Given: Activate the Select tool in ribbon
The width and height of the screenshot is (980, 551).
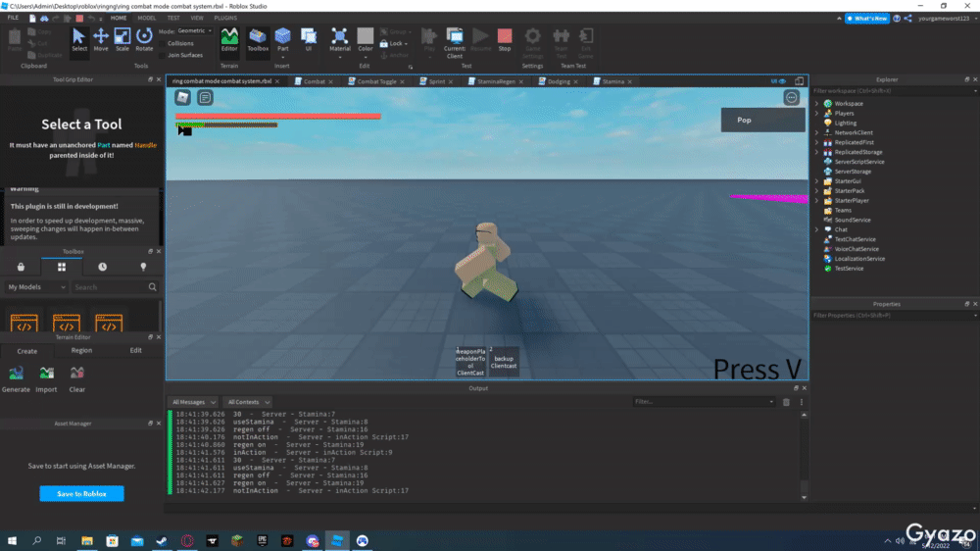Looking at the screenshot, I should click(79, 40).
